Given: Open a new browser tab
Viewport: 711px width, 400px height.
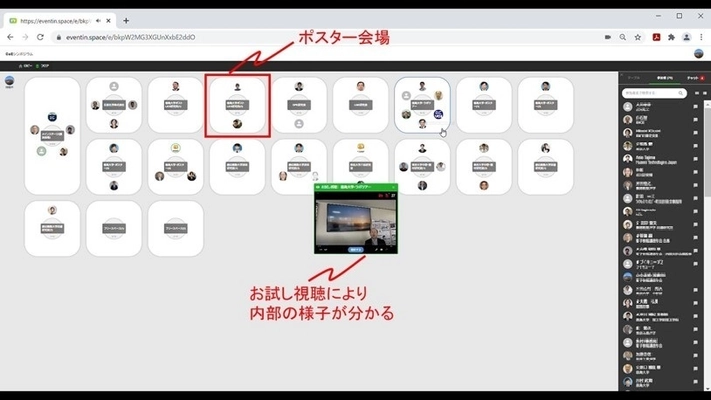Looking at the screenshot, I should (x=126, y=20).
